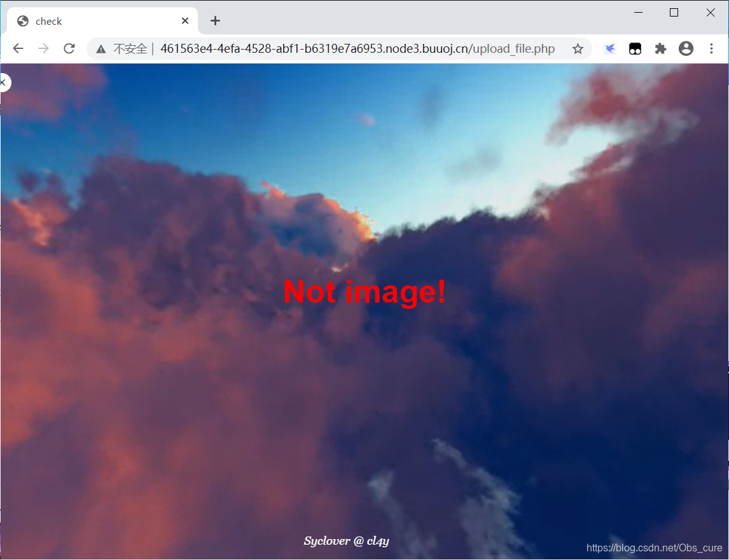Click the forward navigation arrow
729x560 pixels.
coord(43,49)
